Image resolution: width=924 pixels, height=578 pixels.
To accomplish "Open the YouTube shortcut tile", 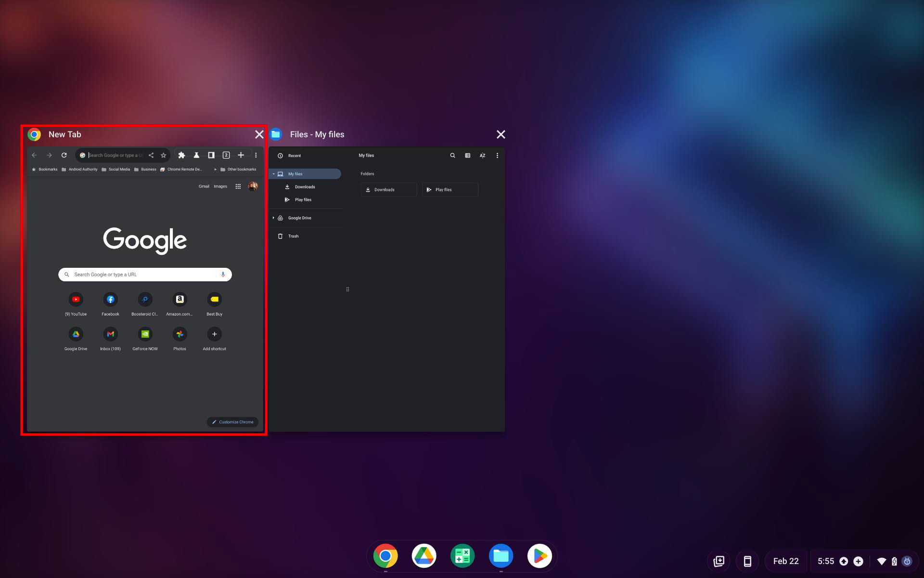I will (x=76, y=300).
